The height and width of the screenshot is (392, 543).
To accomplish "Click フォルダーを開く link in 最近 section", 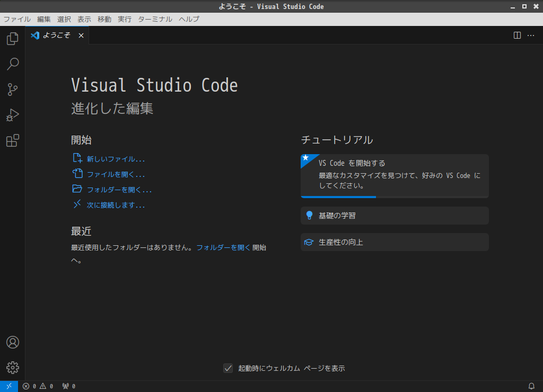I will [x=223, y=247].
